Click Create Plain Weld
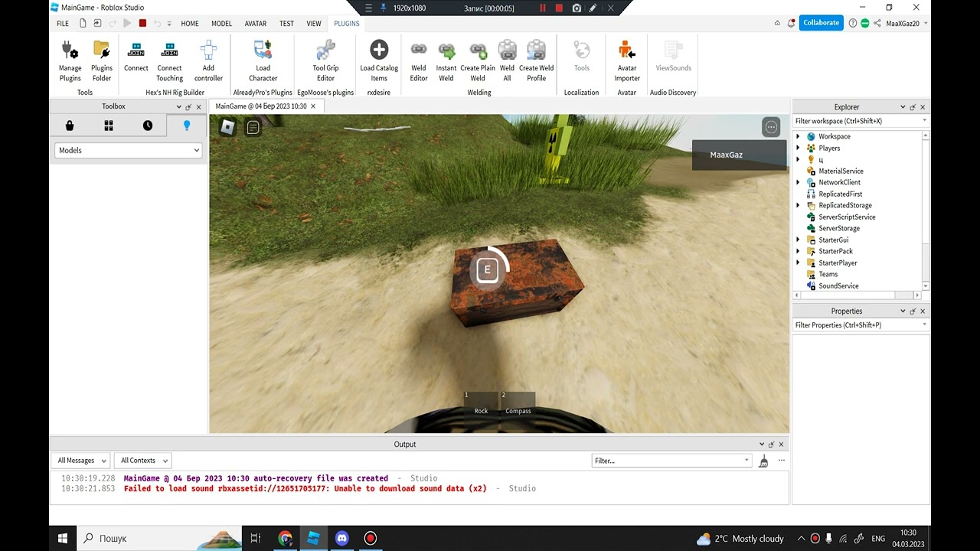Screen dimensions: 980x551 click(x=478, y=61)
